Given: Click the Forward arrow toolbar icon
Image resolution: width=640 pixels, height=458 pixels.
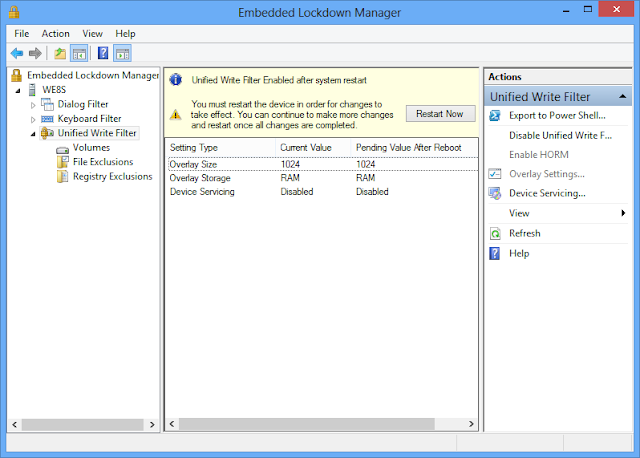Looking at the screenshot, I should coord(36,53).
